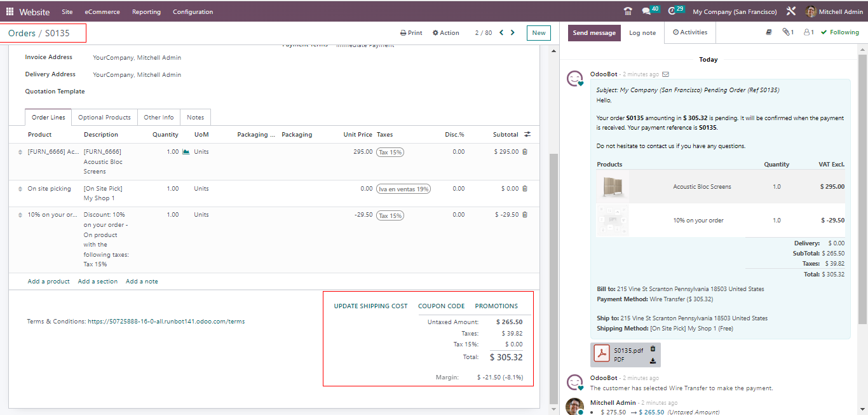Click forecast chart icon beside quantity 1.00
The image size is (868, 415).
pyautogui.click(x=186, y=152)
